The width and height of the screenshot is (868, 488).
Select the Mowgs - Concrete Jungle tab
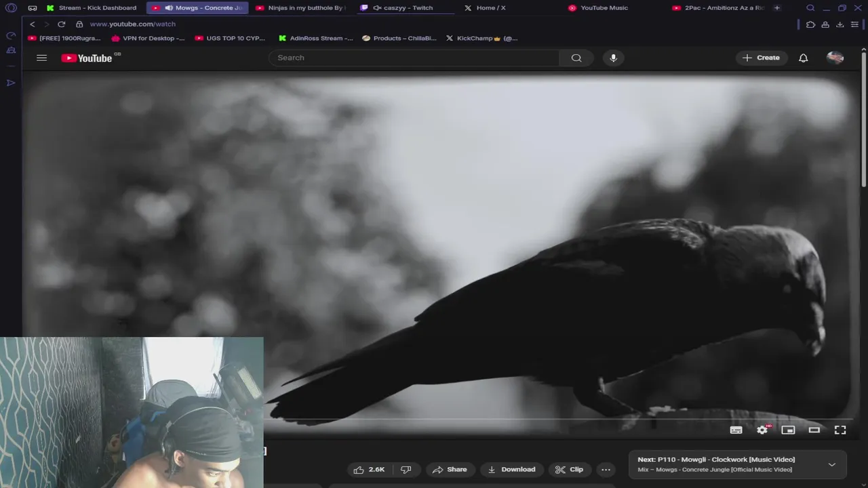coord(198,8)
